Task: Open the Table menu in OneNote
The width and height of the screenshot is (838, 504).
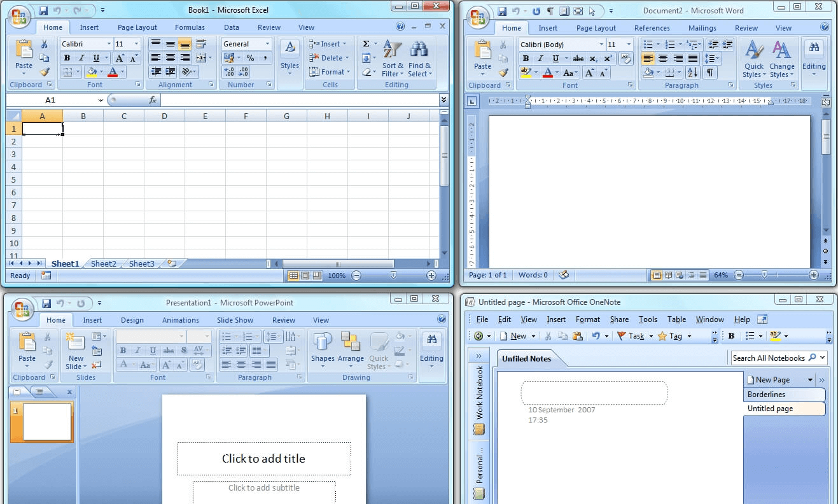Action: [x=676, y=319]
